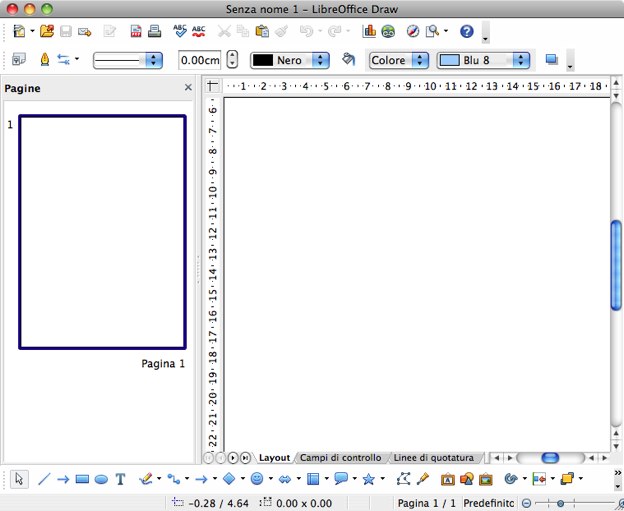Select the Line drawing tool
This screenshot has height=511, width=624.
tap(44, 479)
